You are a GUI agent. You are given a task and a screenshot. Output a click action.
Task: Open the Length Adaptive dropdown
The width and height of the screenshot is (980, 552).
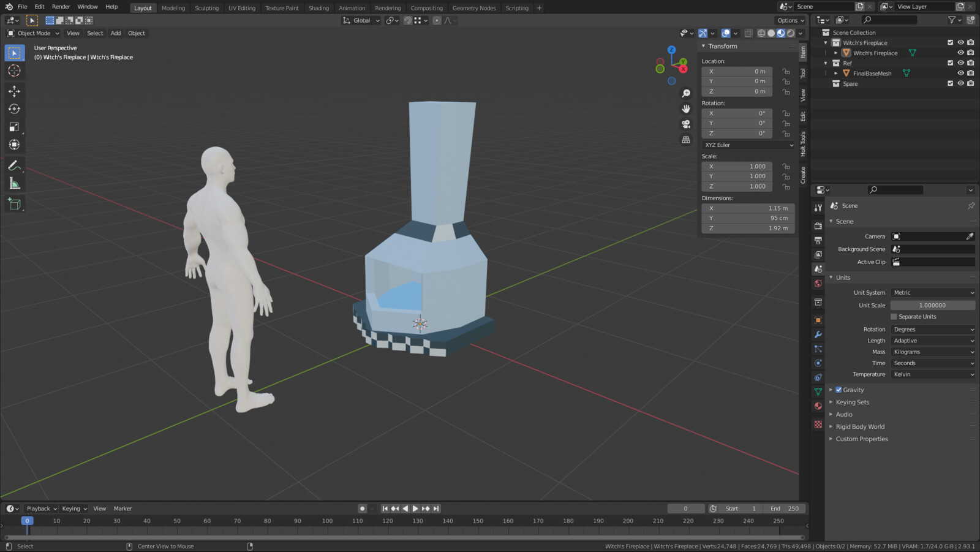(933, 341)
